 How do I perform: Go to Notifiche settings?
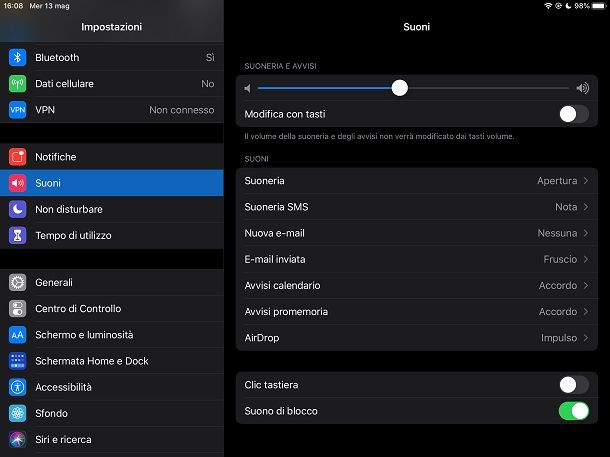pos(112,157)
